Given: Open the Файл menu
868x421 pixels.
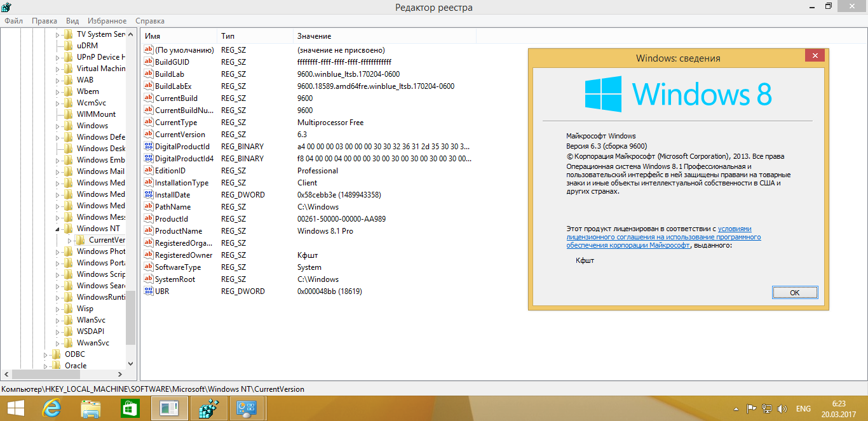Looking at the screenshot, I should coord(13,21).
